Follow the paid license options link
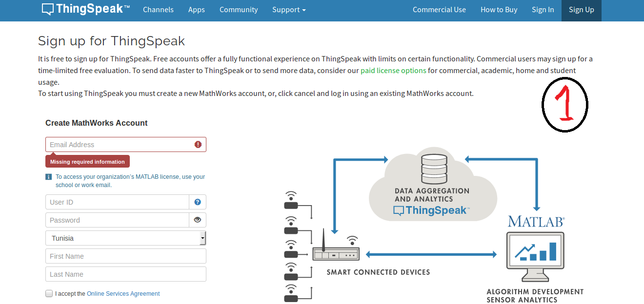 coord(393,71)
